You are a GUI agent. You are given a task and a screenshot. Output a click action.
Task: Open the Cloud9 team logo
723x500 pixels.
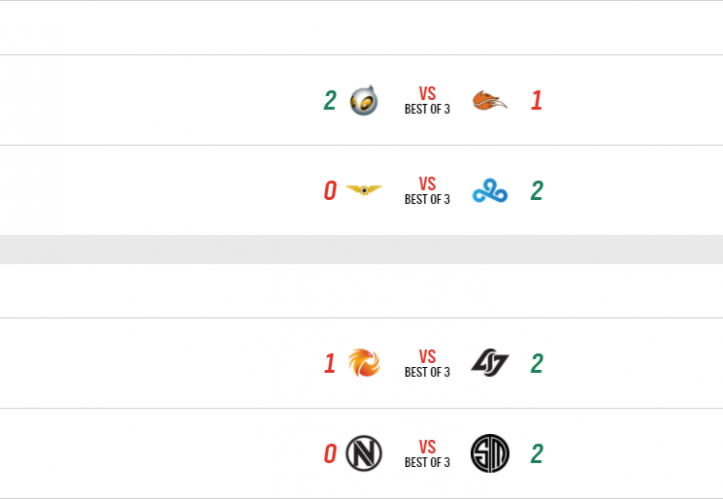click(x=490, y=190)
